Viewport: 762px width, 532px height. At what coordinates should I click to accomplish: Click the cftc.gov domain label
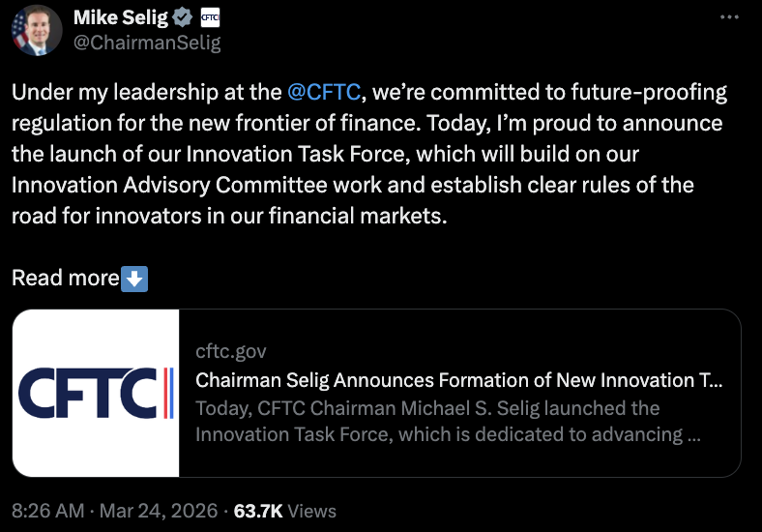coord(230,350)
